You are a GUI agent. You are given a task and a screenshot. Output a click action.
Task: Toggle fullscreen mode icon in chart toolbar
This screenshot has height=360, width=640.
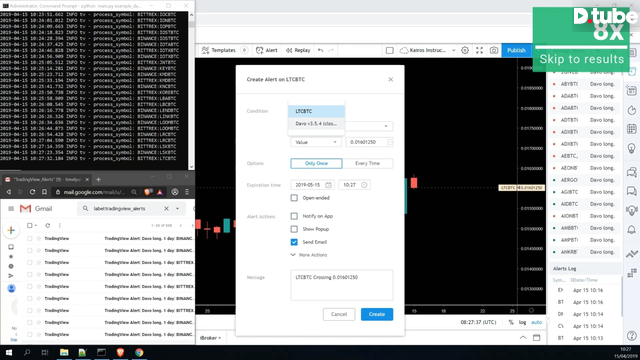pyautogui.click(x=479, y=50)
